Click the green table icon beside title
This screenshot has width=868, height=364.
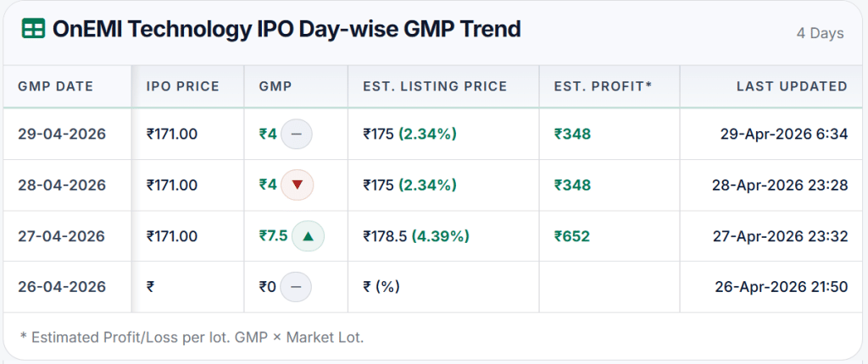click(x=33, y=30)
